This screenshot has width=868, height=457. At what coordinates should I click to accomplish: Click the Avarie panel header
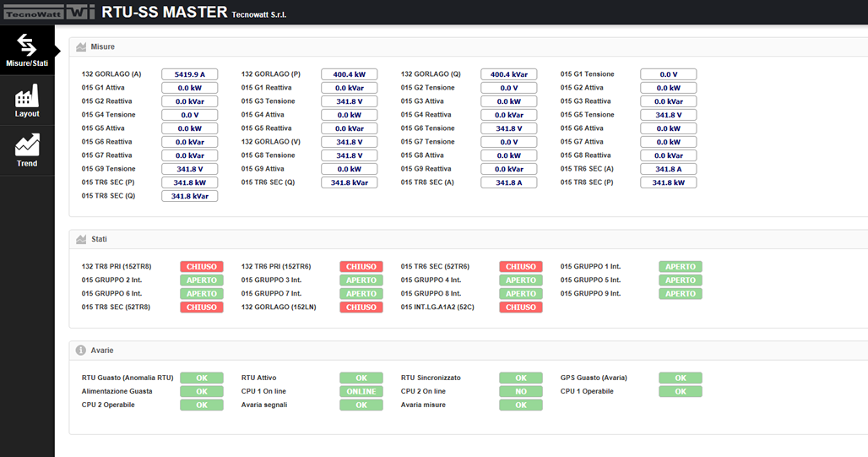click(101, 350)
